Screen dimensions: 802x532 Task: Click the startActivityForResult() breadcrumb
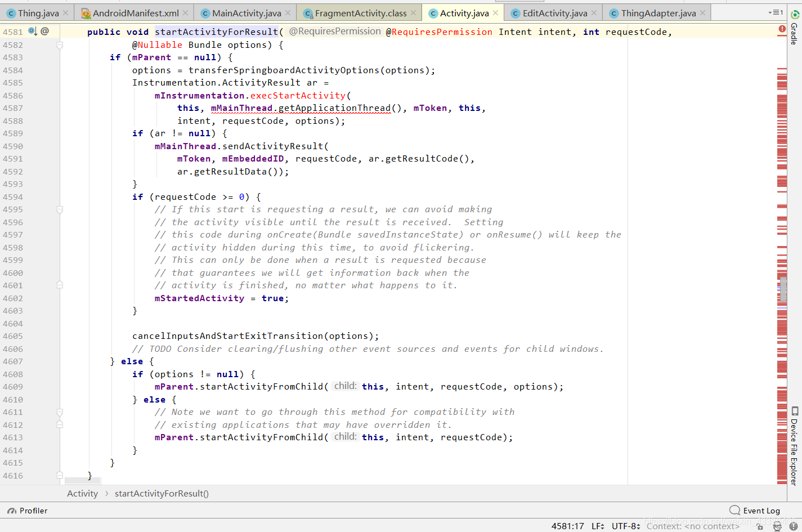(x=162, y=494)
